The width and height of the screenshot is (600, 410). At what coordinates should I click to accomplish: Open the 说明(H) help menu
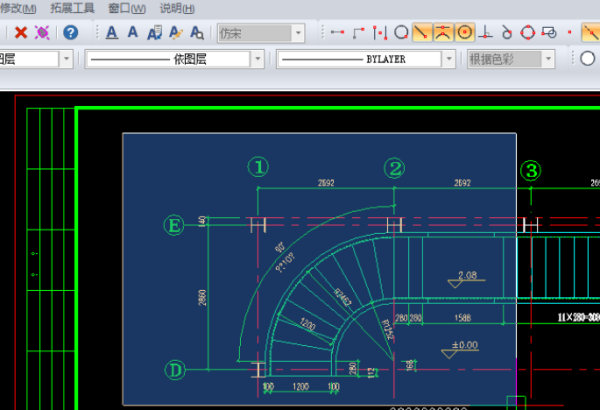point(177,8)
